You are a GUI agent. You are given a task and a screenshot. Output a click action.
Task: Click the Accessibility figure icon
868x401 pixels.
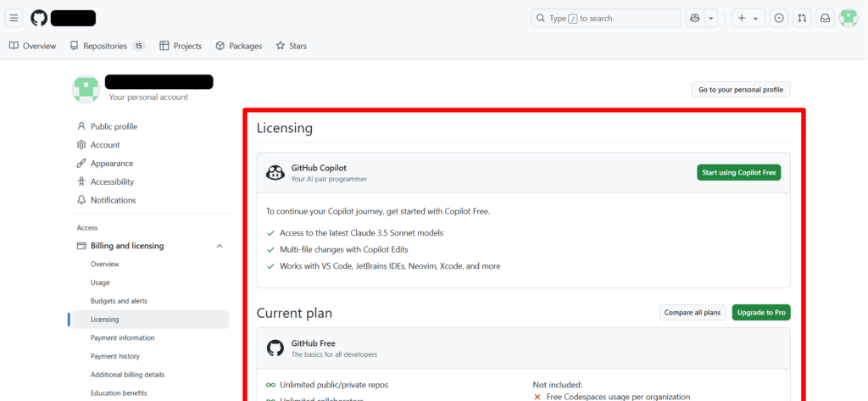pos(81,181)
